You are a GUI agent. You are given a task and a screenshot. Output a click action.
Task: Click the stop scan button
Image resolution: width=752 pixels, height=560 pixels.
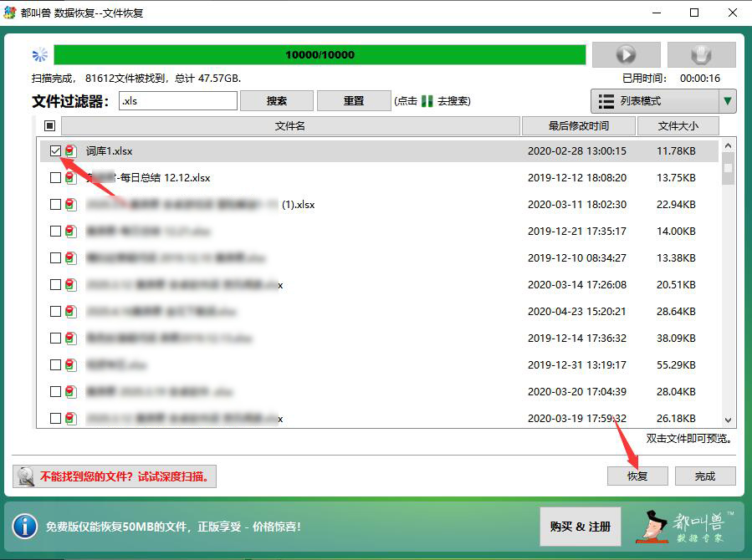701,54
